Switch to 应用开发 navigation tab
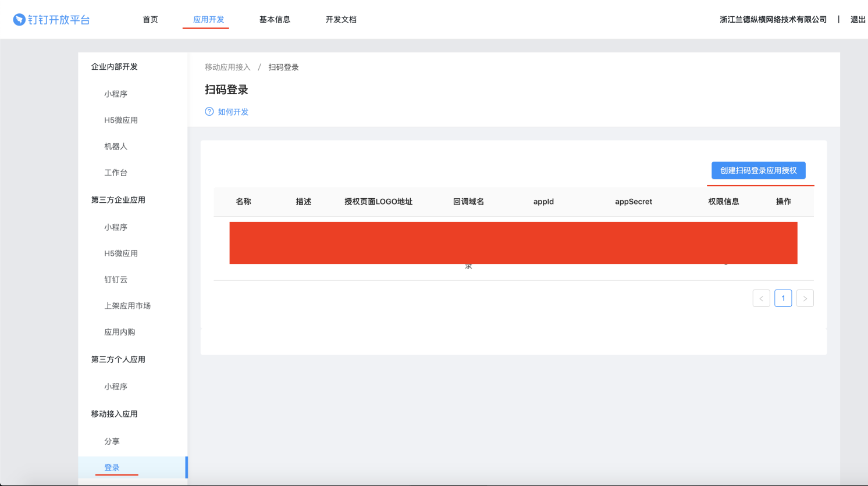The image size is (868, 486). pos(208,20)
